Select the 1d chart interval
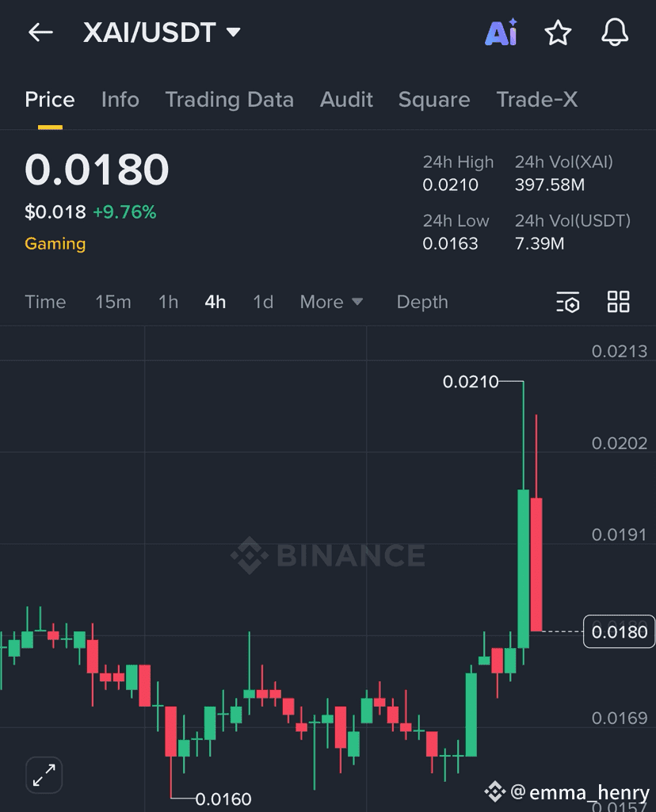This screenshot has width=656, height=812. [263, 302]
